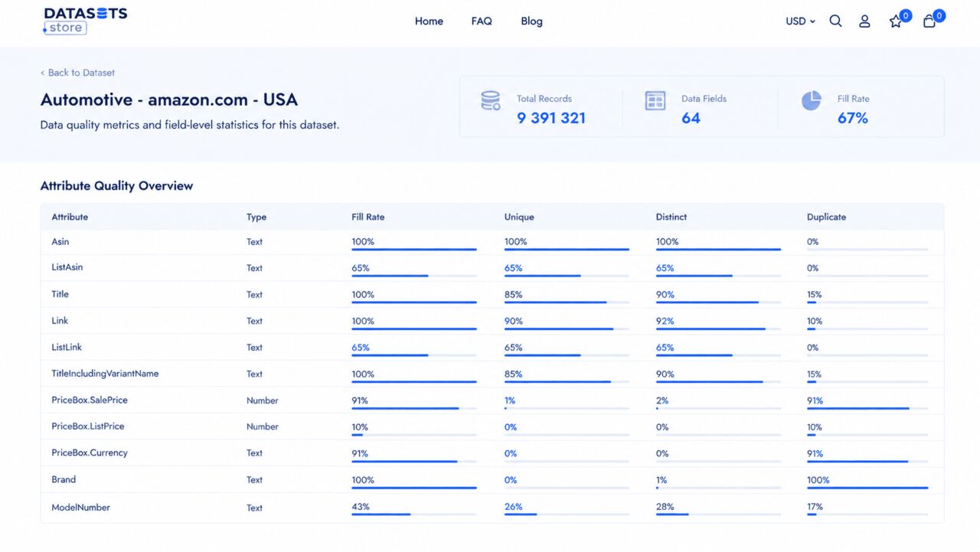This screenshot has height=552, width=980.
Task: Click the Type column header
Action: (x=256, y=217)
